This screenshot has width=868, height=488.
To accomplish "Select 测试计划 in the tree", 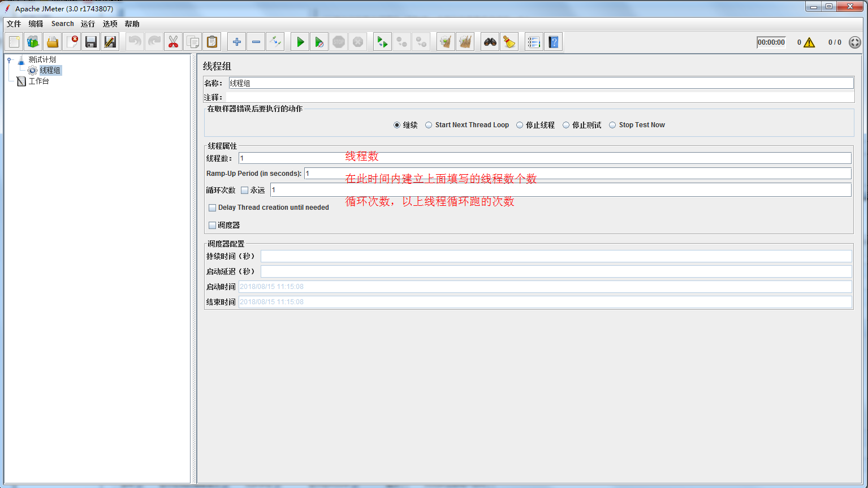I will (x=42, y=59).
